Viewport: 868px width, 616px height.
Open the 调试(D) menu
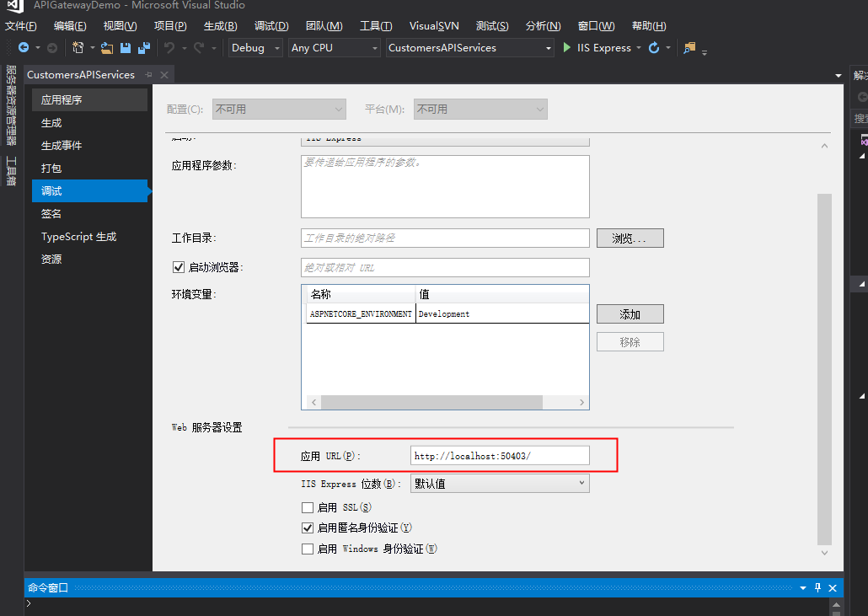pos(271,26)
